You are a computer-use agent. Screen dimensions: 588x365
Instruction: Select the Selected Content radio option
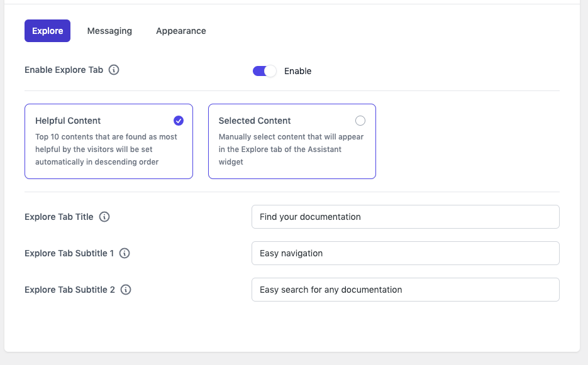pyautogui.click(x=360, y=121)
